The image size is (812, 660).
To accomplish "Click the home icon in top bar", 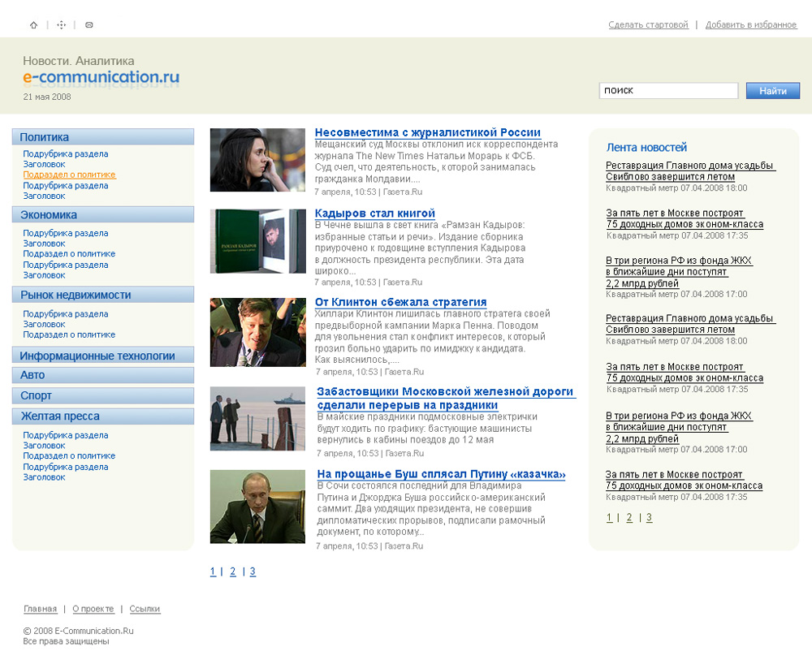I will 33,25.
